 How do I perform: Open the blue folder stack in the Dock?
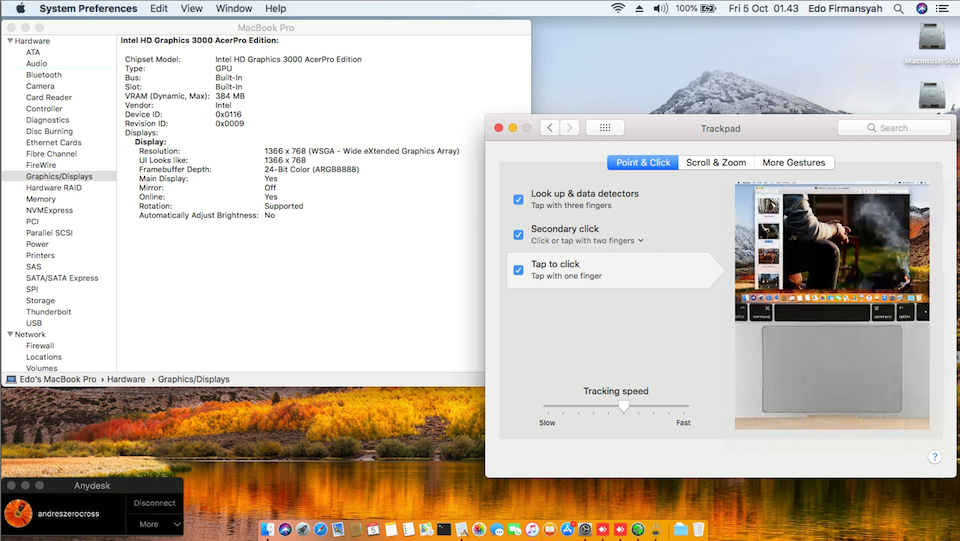(x=681, y=529)
